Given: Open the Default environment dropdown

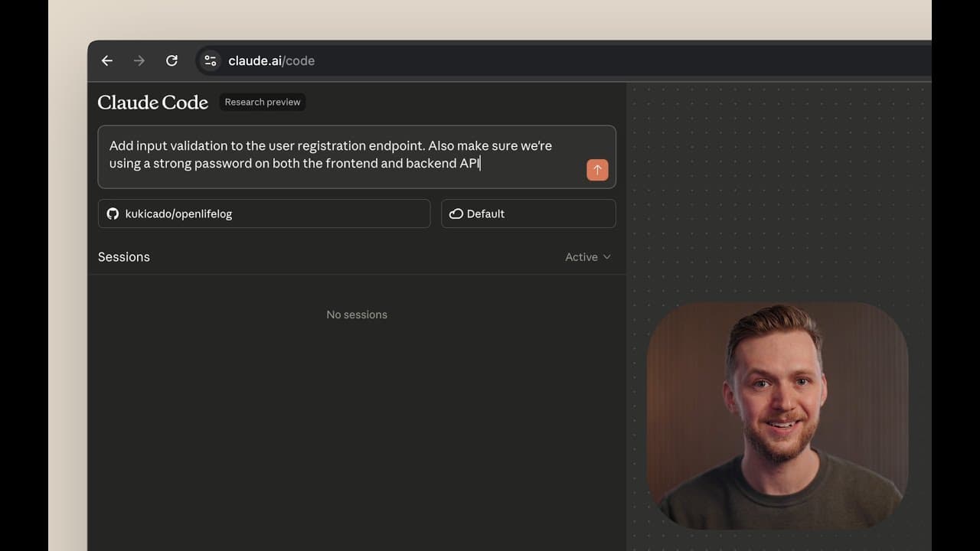Looking at the screenshot, I should 528,214.
